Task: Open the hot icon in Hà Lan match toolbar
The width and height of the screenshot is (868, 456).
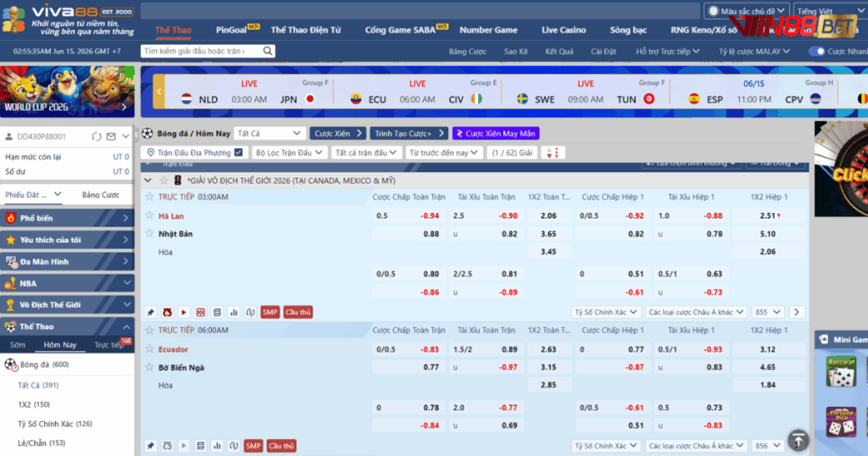Action: [167, 312]
